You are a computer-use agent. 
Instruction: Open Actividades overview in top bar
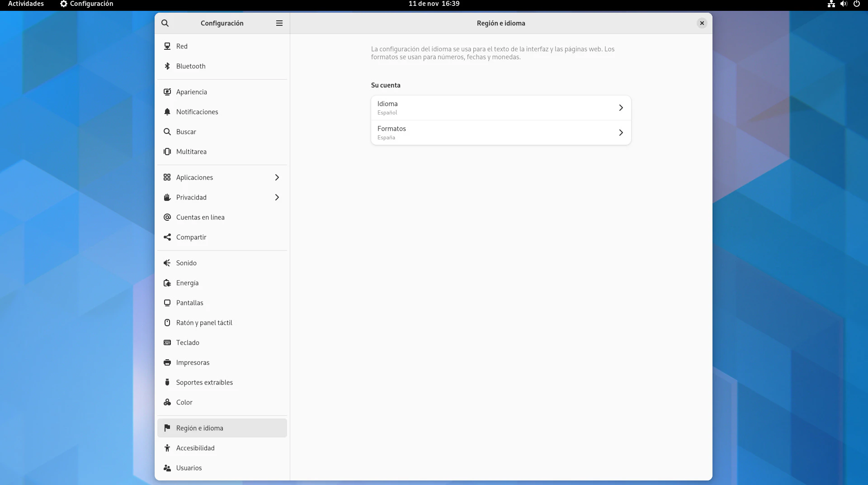click(x=26, y=4)
